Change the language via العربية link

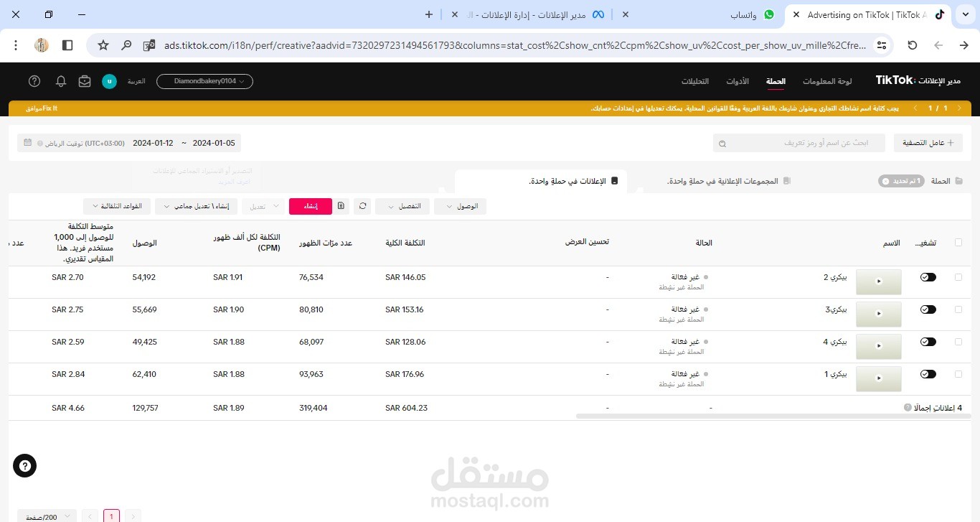pyautogui.click(x=136, y=81)
